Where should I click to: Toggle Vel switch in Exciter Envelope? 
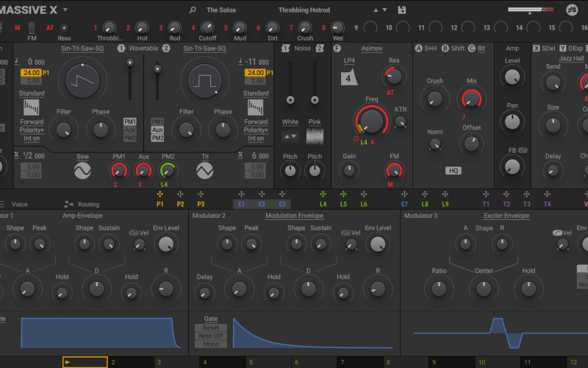point(557,233)
